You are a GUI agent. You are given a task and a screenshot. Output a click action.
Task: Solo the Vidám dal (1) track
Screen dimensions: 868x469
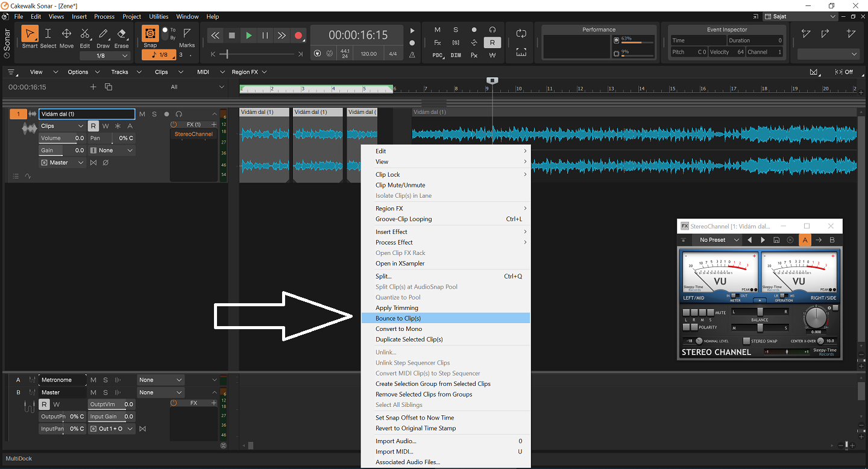154,114
